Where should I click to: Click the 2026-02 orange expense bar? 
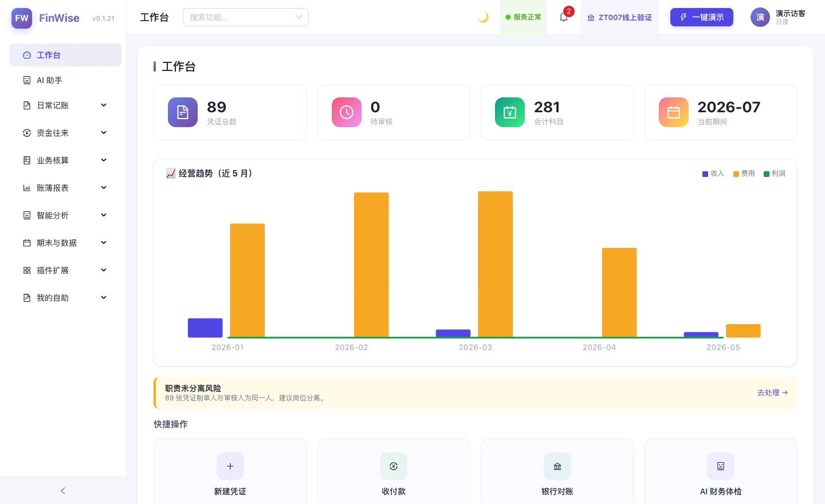[371, 265]
